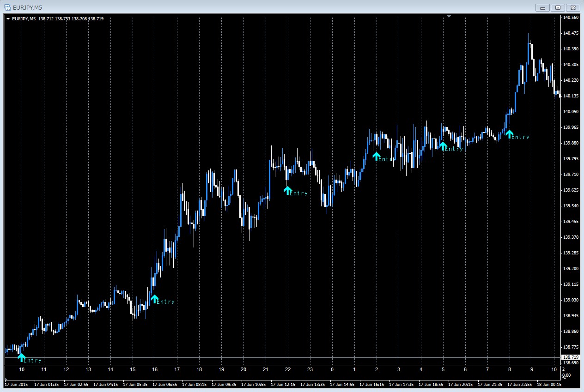
Task: Click the Entry label next to the hour 8 arrow
Action: click(x=520, y=137)
